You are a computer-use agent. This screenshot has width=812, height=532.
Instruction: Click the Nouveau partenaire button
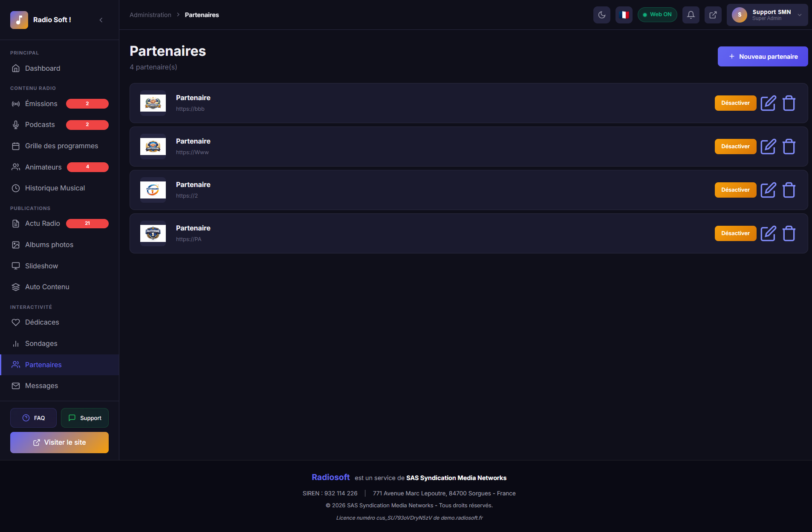pos(762,57)
